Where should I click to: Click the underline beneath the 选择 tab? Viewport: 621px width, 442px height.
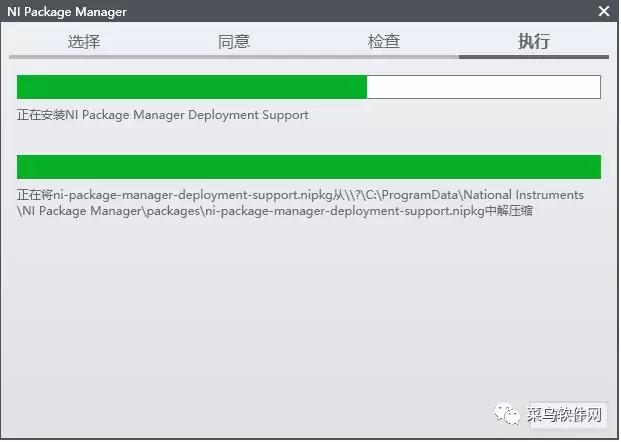point(84,57)
